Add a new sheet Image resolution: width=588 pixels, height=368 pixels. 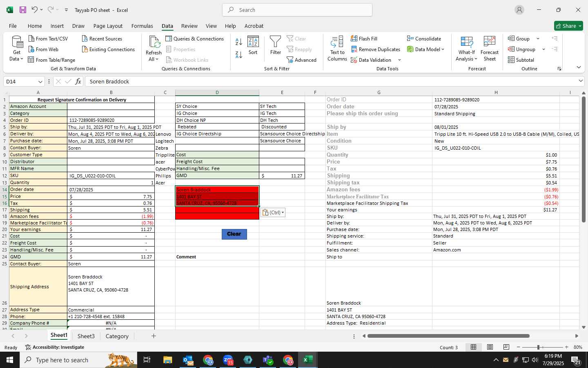pyautogui.click(x=154, y=336)
